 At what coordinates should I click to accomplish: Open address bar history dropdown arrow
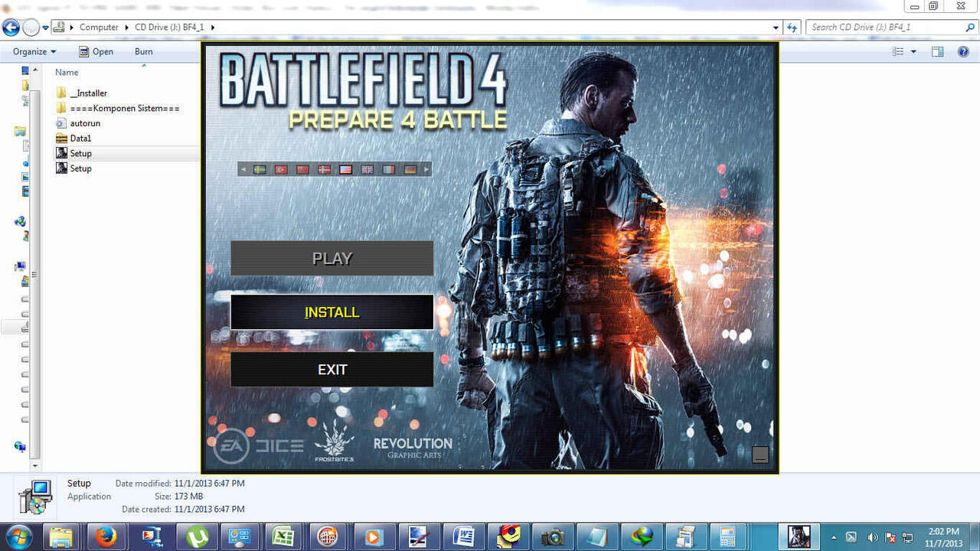click(x=776, y=28)
